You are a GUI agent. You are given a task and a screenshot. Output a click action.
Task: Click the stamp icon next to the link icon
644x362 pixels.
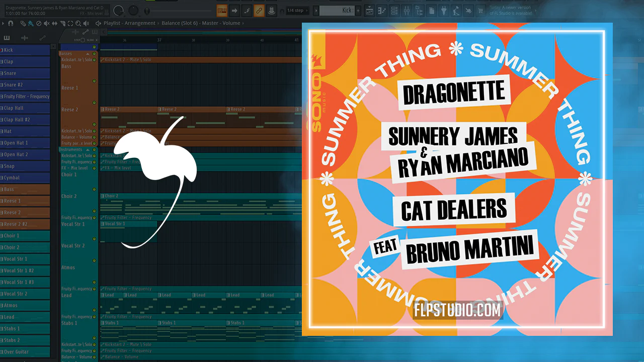(271, 10)
